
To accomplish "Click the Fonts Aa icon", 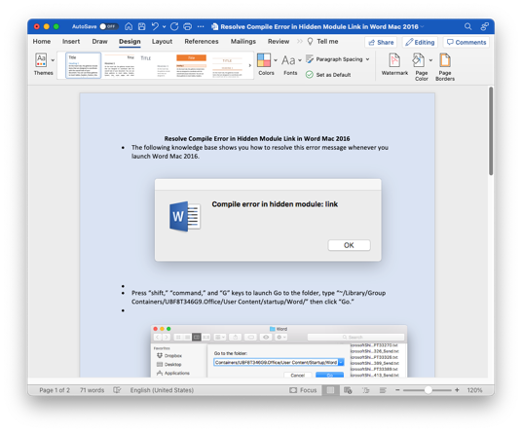I will pos(288,60).
